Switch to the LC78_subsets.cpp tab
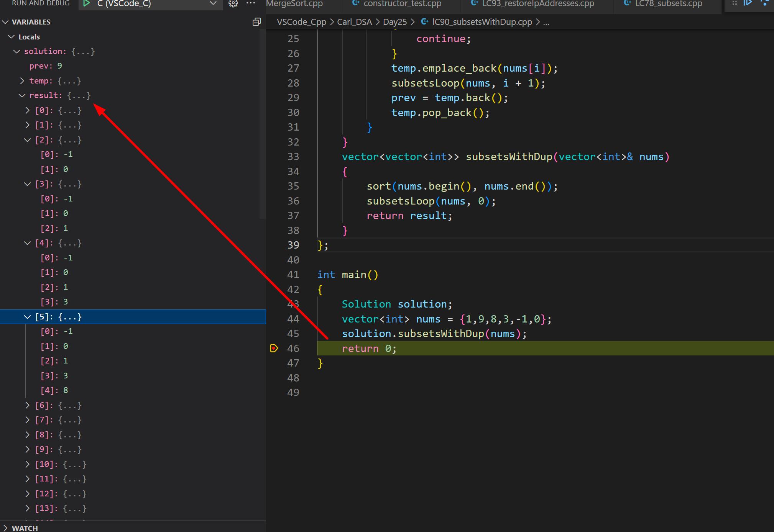Screen dimensions: 774x532 pyautogui.click(x=668, y=4)
